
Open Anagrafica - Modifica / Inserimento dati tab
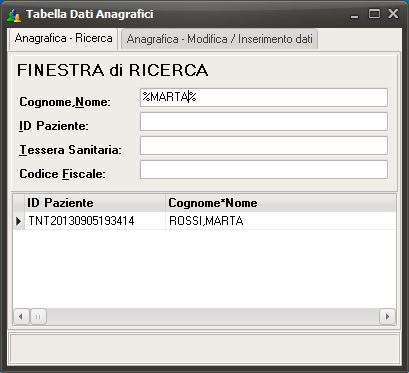click(219, 39)
